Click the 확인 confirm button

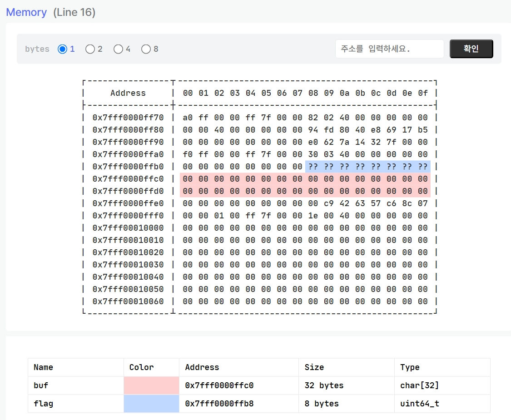pyautogui.click(x=471, y=49)
